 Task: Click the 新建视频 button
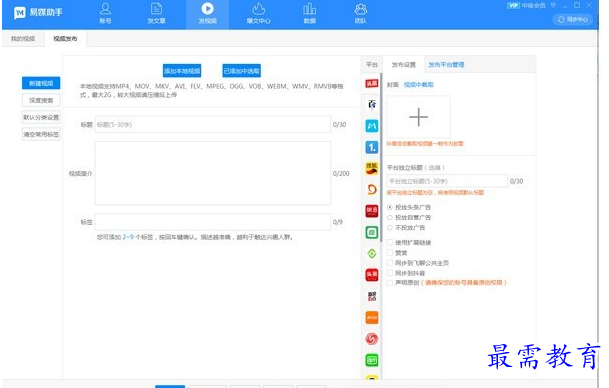[x=41, y=83]
